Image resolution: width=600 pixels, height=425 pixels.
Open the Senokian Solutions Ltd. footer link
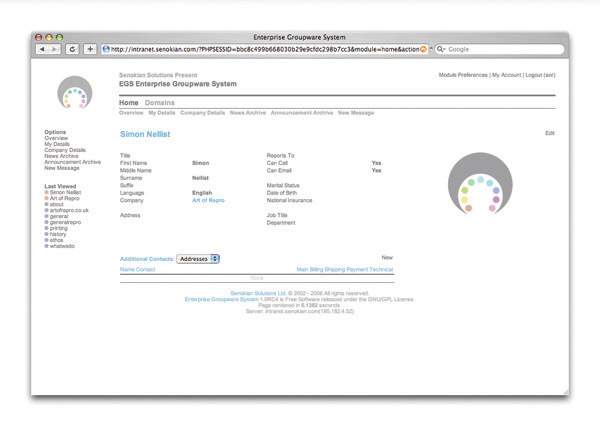pos(258,293)
